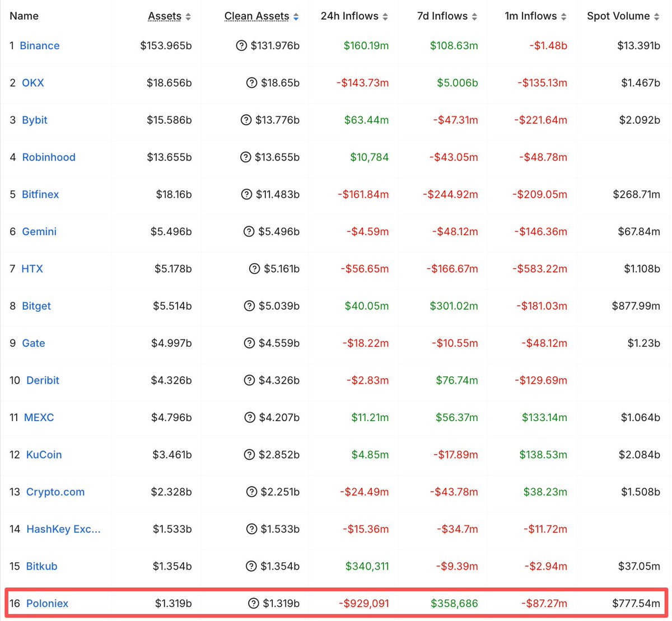The image size is (672, 621).
Task: Click the question mark icon next to $4.207b
Action: [x=250, y=418]
